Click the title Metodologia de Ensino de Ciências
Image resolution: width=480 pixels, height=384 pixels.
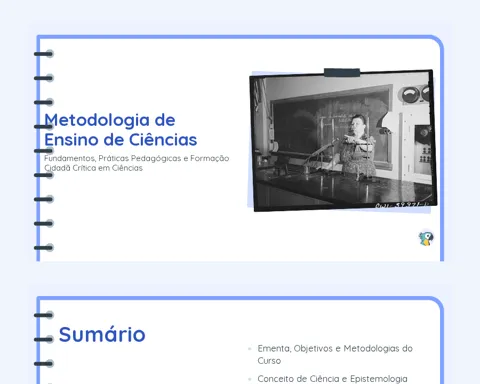[120, 130]
